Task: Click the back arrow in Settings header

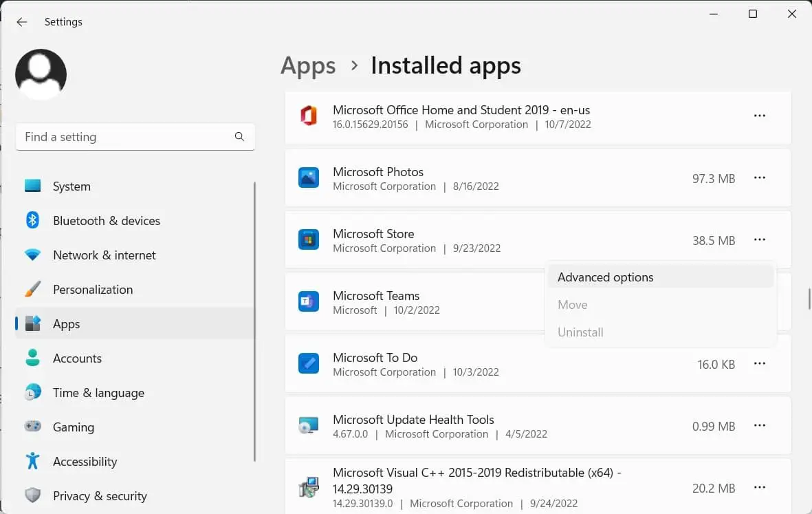Action: click(22, 22)
